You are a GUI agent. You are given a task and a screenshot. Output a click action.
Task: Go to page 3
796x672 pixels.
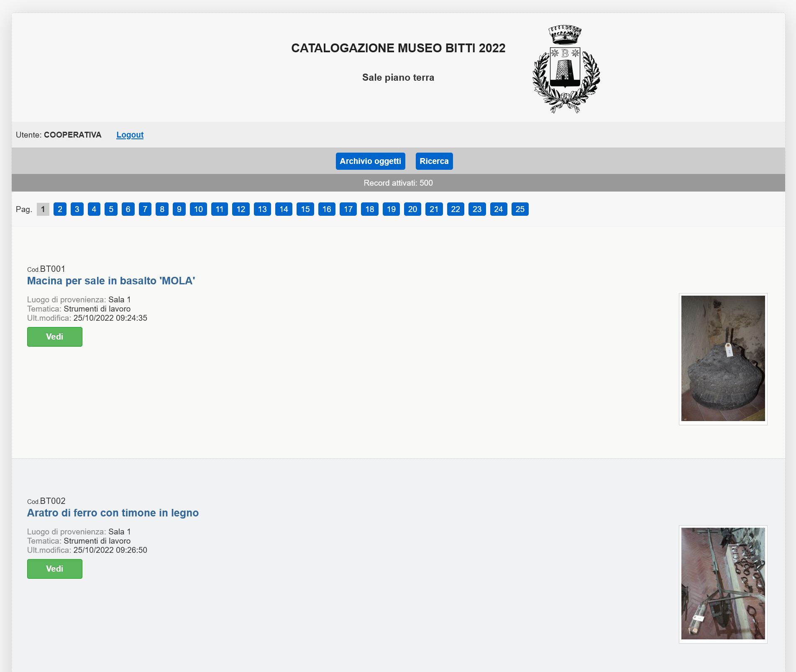click(77, 209)
